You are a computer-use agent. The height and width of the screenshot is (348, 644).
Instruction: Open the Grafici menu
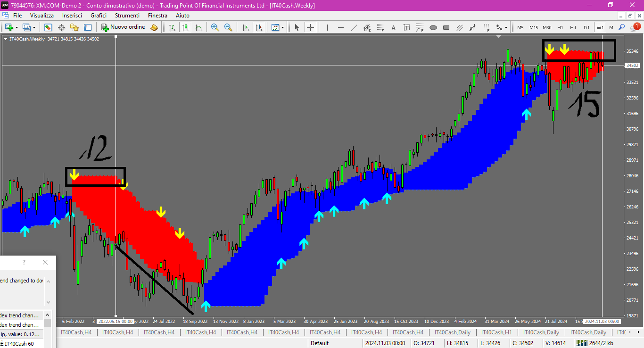click(x=99, y=16)
